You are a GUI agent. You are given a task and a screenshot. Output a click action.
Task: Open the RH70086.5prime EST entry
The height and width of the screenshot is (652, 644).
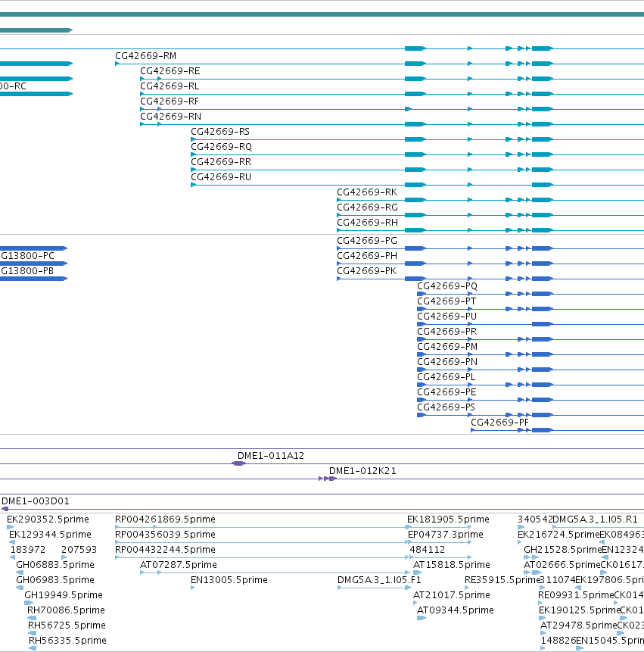[66, 610]
